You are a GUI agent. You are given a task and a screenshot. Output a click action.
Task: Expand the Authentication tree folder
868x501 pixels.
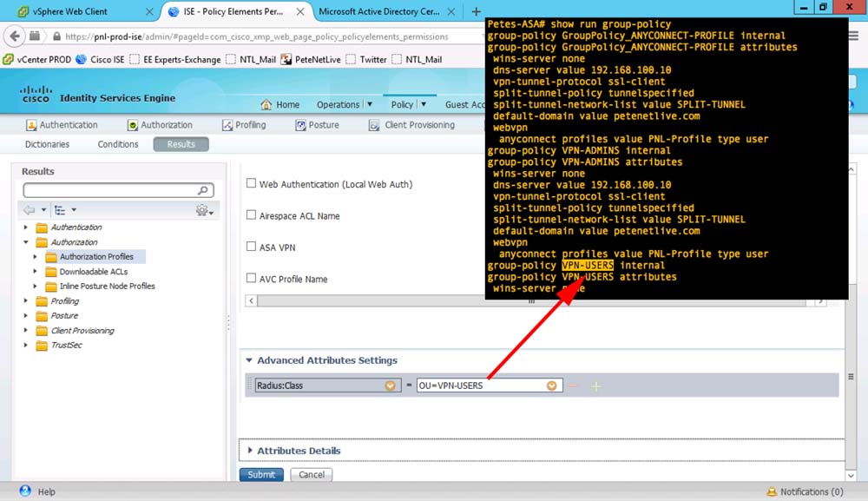(25, 227)
